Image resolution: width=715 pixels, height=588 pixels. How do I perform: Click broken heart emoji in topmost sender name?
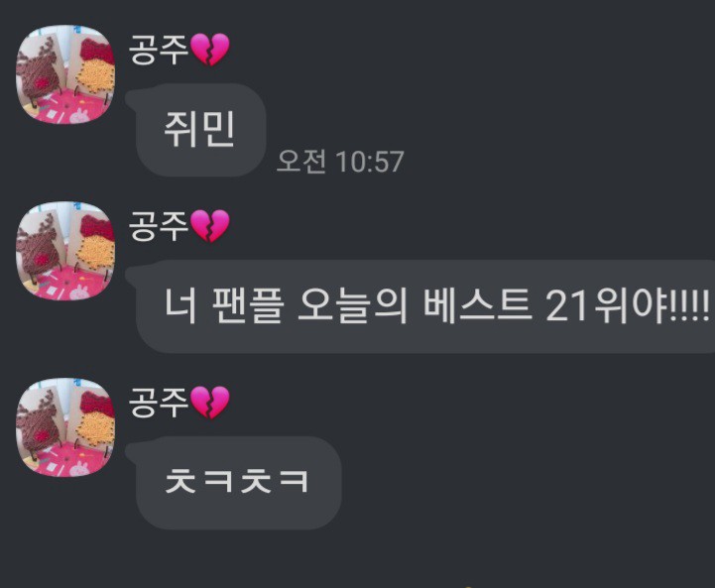pyautogui.click(x=209, y=50)
